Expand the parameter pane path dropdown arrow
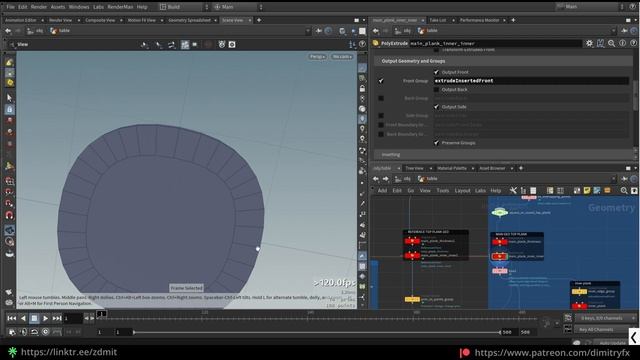Image resolution: width=640 pixels, height=360 pixels. [613, 31]
